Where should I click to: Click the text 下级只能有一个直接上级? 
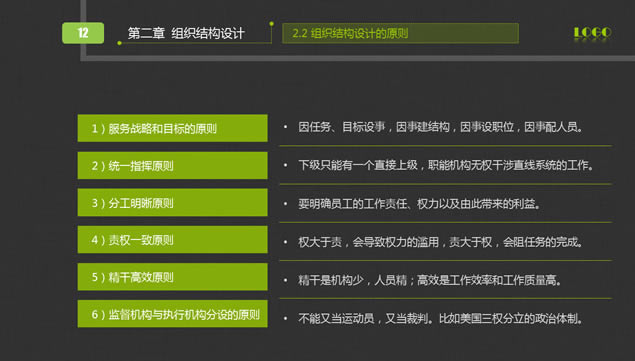click(358, 165)
